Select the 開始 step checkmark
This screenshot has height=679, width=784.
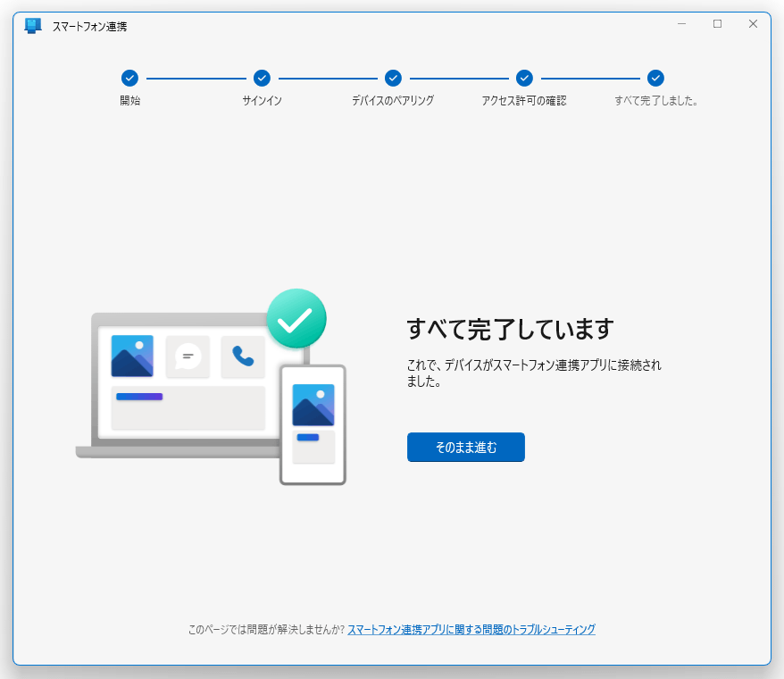pos(129,78)
